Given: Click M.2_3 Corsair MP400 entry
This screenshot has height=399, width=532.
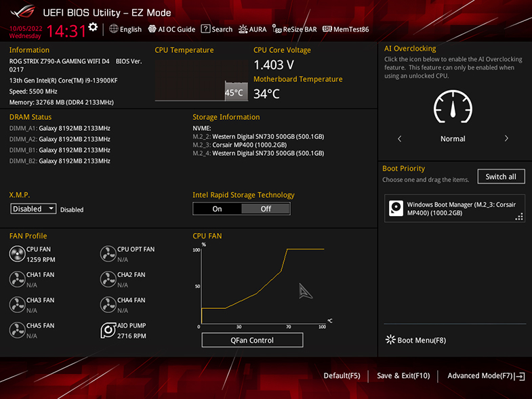Looking at the screenshot, I should [x=240, y=145].
